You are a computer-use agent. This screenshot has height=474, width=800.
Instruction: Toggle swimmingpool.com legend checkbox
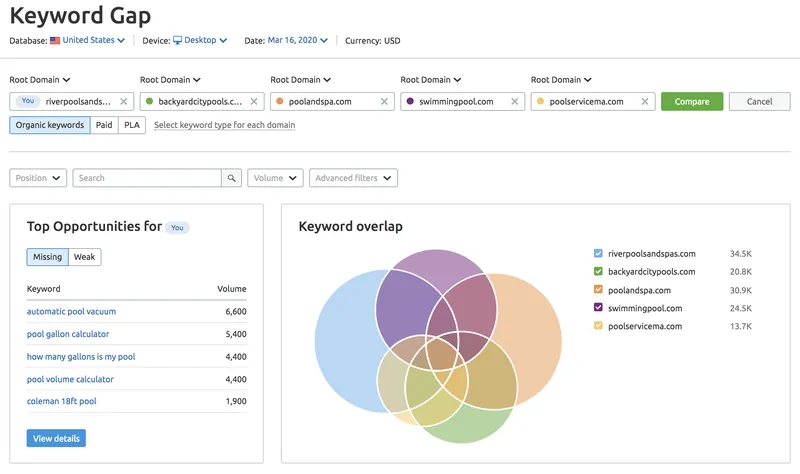click(598, 308)
